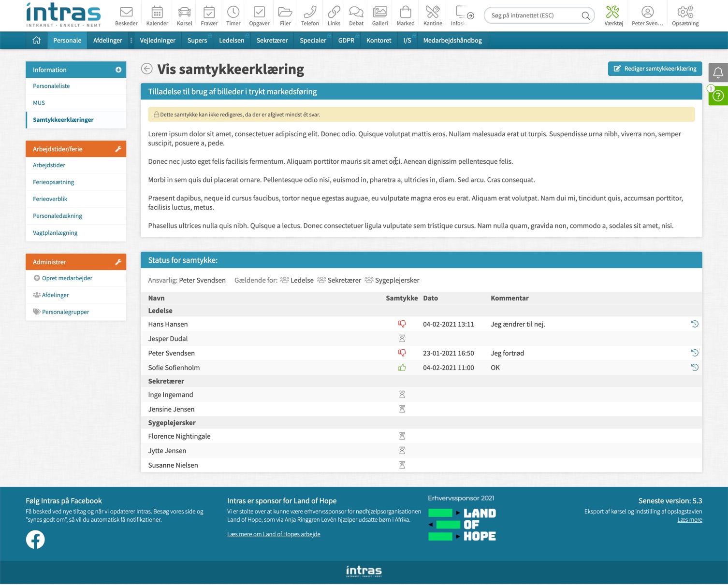Click Opret medarbejder in Administrer

tap(67, 278)
